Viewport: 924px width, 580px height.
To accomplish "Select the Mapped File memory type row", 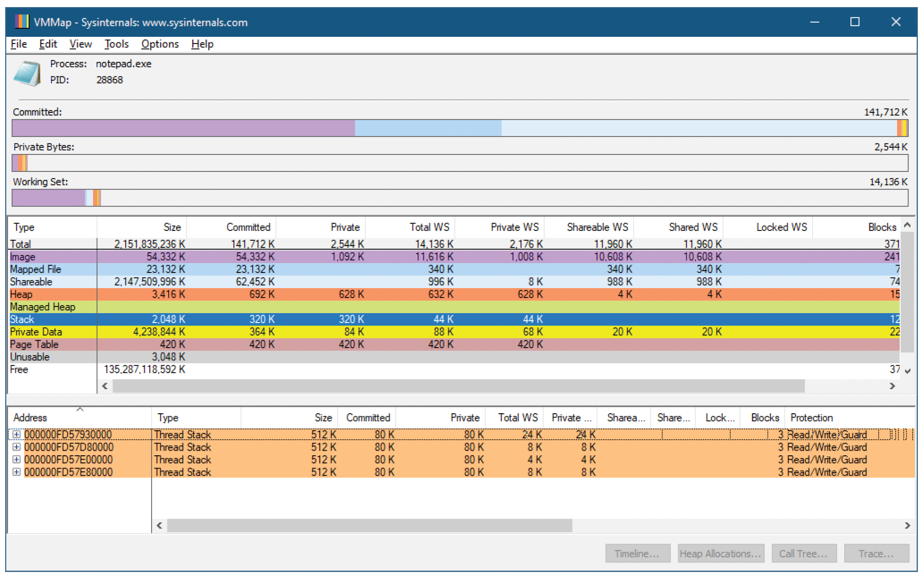I will point(454,269).
